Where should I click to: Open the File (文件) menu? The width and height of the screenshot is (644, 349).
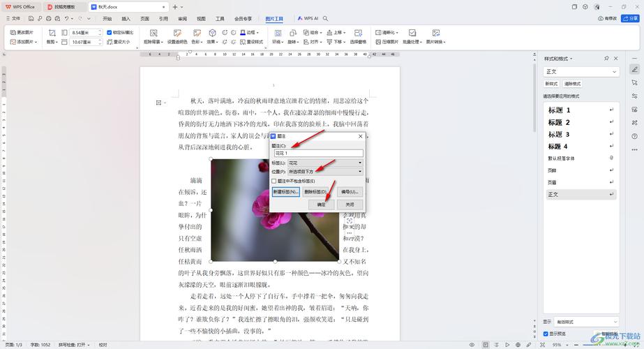(13, 19)
